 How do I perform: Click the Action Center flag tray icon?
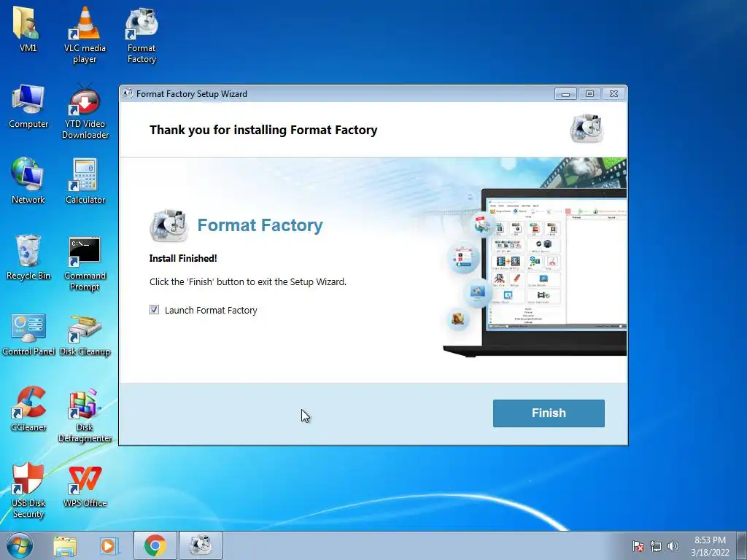coord(638,546)
